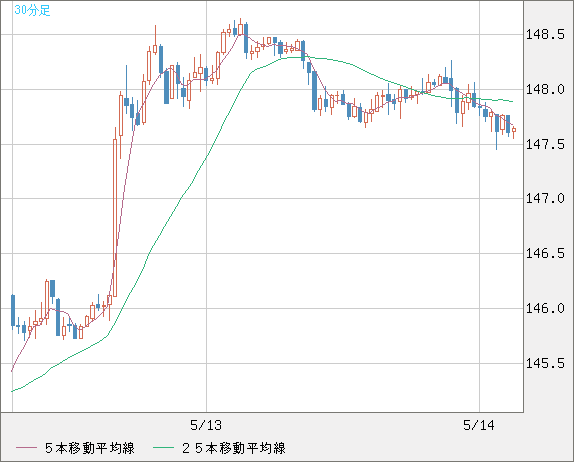Screen dimensions: 574x462
Task: Click the tall orange candlestick rising from 146 to 147.5
Action: 115,218
